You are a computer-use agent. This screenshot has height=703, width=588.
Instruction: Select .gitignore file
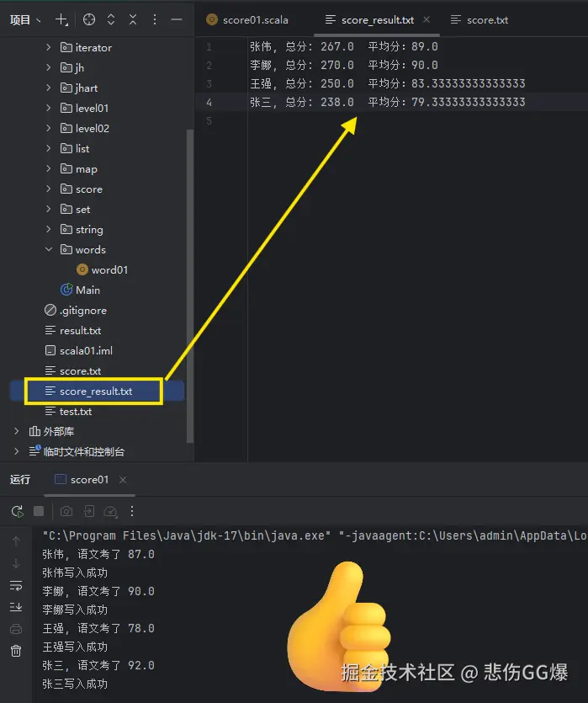[x=75, y=311]
